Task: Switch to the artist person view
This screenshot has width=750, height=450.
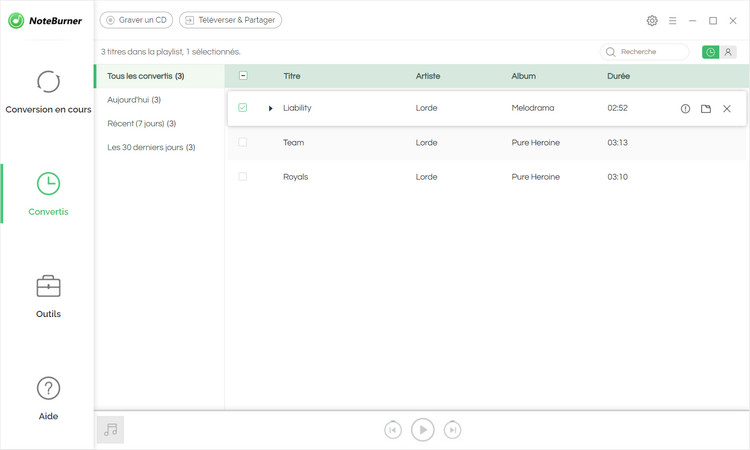Action: [x=728, y=52]
